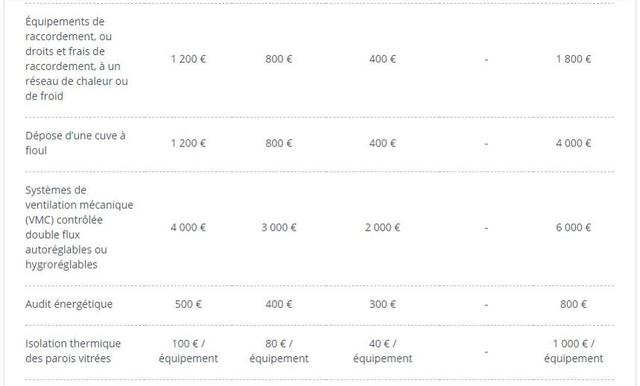Select the 'Dépose d'une cuve à fioul' row label

click(75, 143)
